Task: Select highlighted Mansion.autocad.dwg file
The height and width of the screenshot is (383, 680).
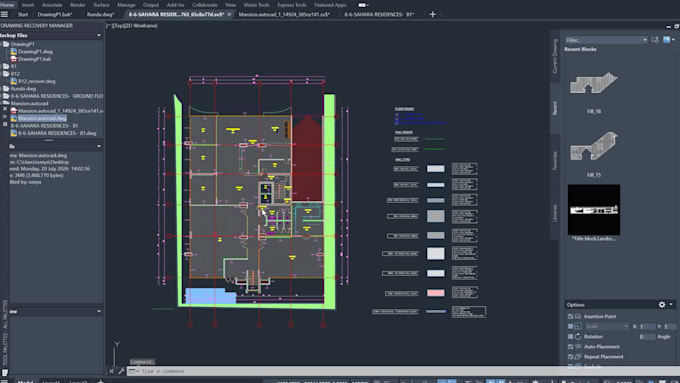Action: pos(42,118)
